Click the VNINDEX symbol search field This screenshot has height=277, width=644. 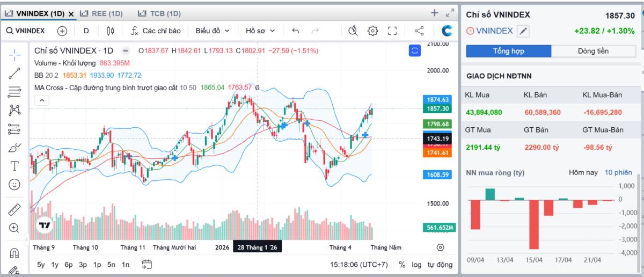tap(26, 31)
